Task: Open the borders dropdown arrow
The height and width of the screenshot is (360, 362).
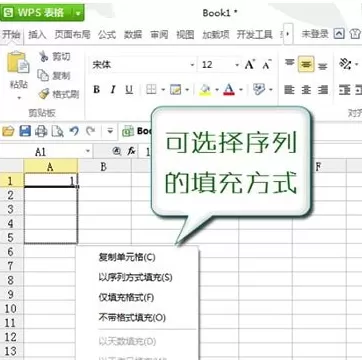Action: pyautogui.click(x=163, y=90)
